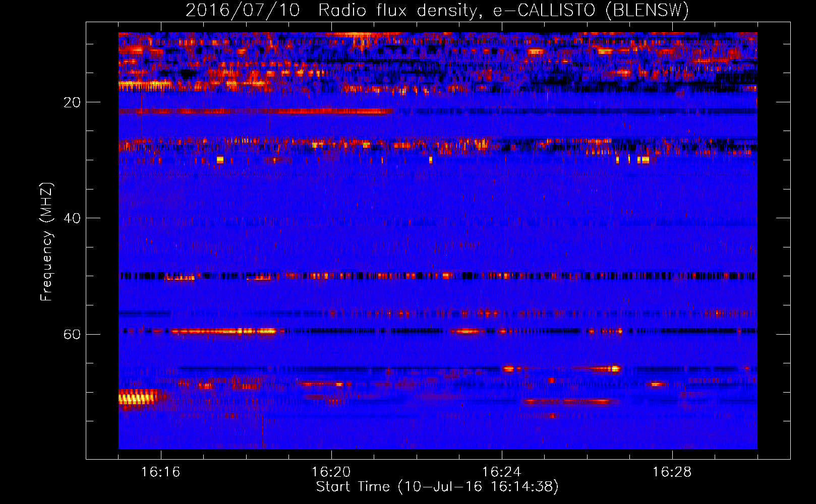Click the 16:16 time tick label
816x504 pixels.
[x=160, y=472]
